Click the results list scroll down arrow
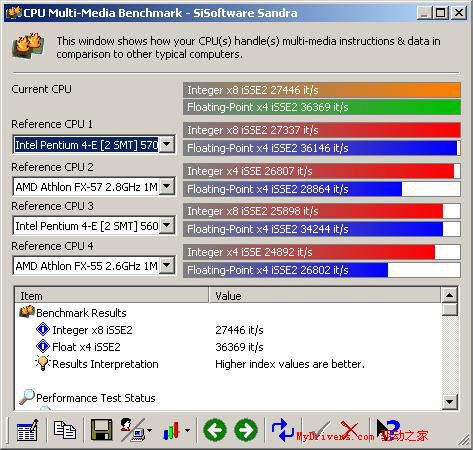 point(449,402)
